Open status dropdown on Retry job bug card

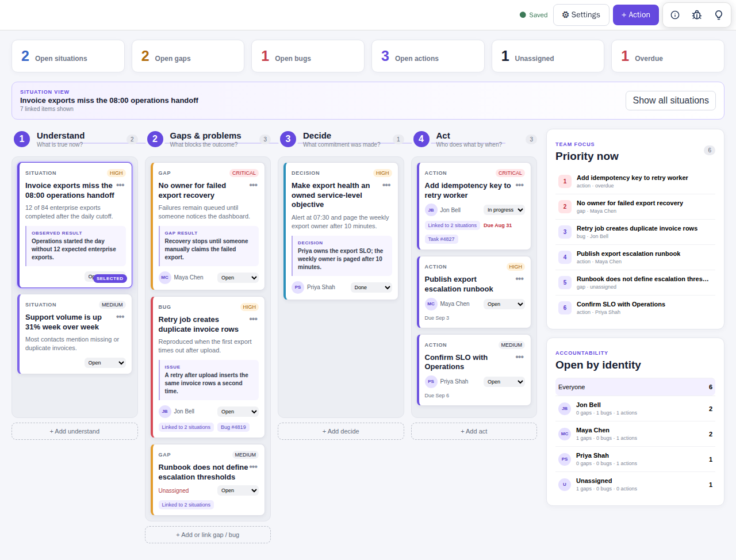click(239, 412)
